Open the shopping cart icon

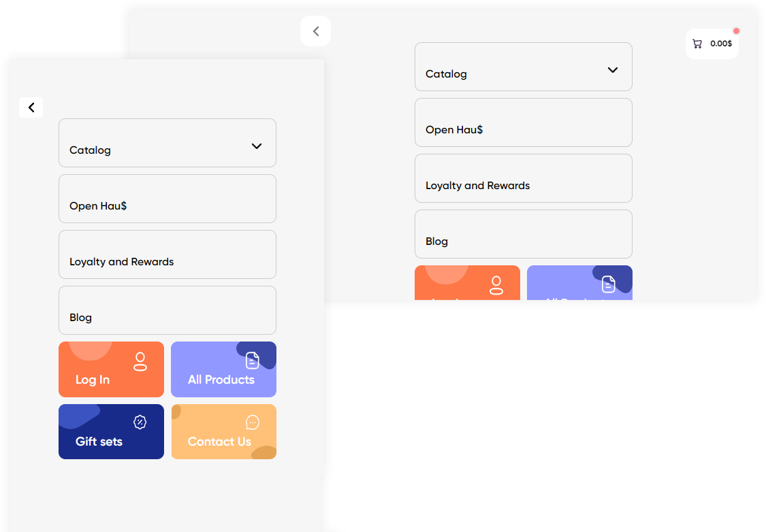coord(697,44)
